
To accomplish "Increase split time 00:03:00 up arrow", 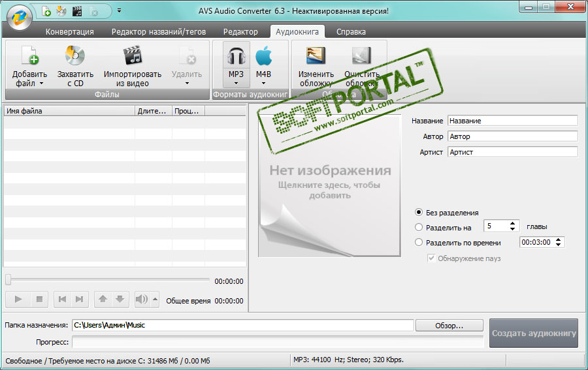I will (559, 239).
